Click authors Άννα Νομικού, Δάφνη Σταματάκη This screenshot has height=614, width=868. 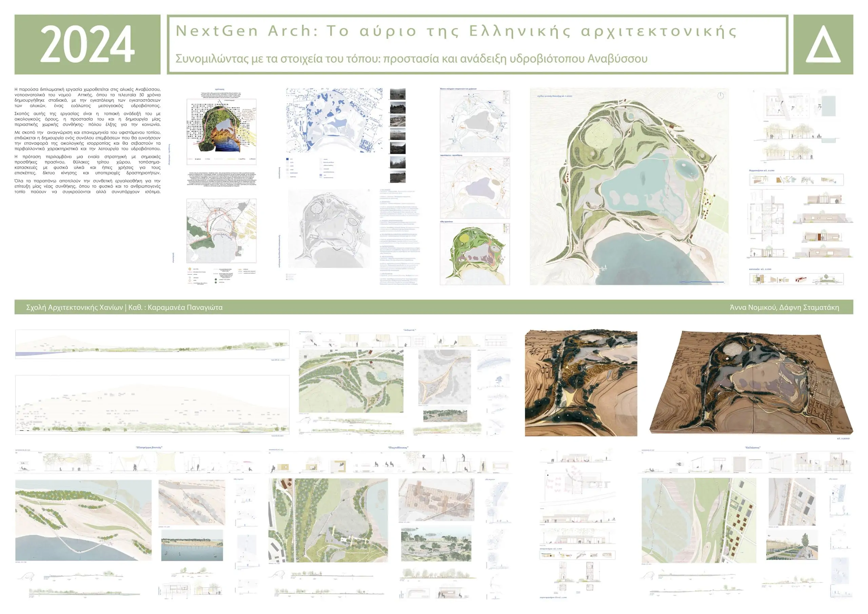784,308
